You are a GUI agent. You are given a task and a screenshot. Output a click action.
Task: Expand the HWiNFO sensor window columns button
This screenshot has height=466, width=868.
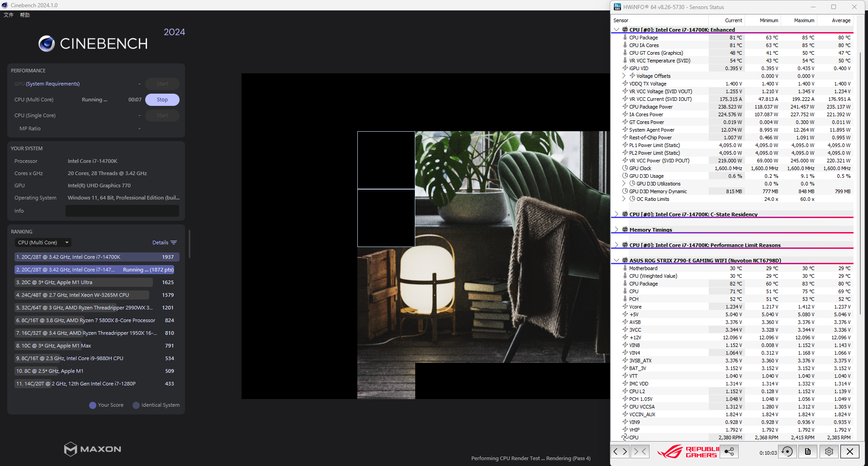tap(620, 451)
